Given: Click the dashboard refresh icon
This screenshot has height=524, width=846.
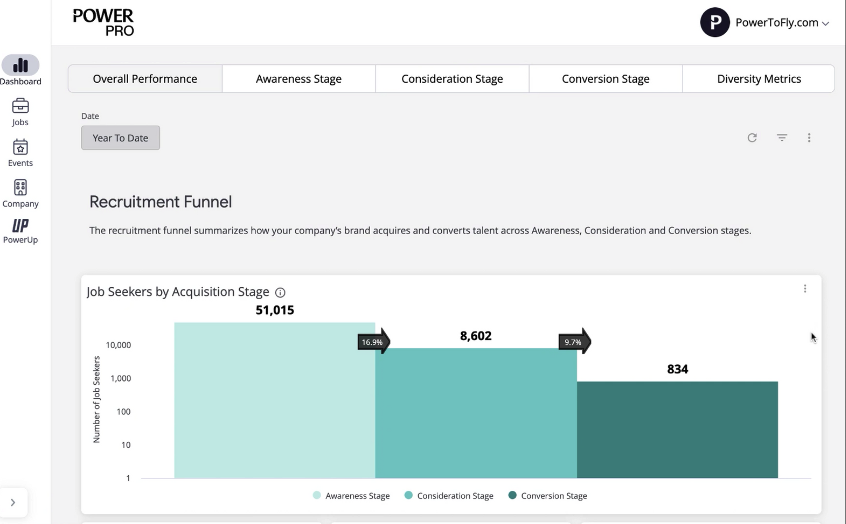Looking at the screenshot, I should click(752, 138).
